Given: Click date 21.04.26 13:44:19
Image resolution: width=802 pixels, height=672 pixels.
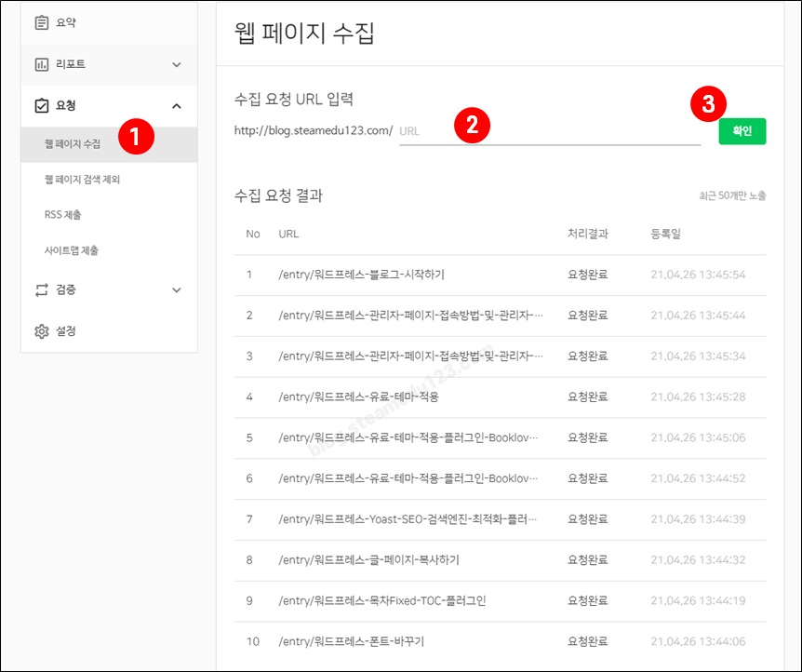Looking at the screenshot, I should click(x=698, y=601).
